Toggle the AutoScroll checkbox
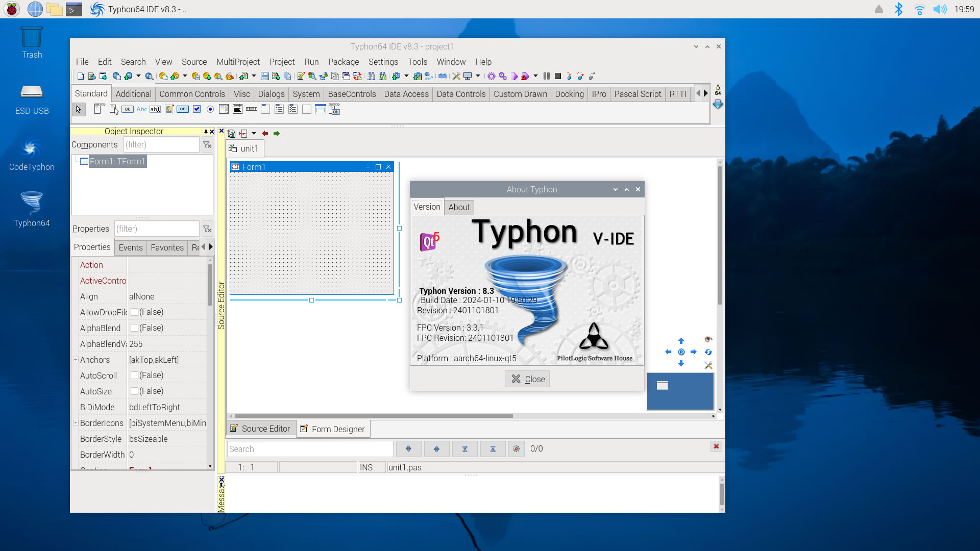 tap(134, 375)
